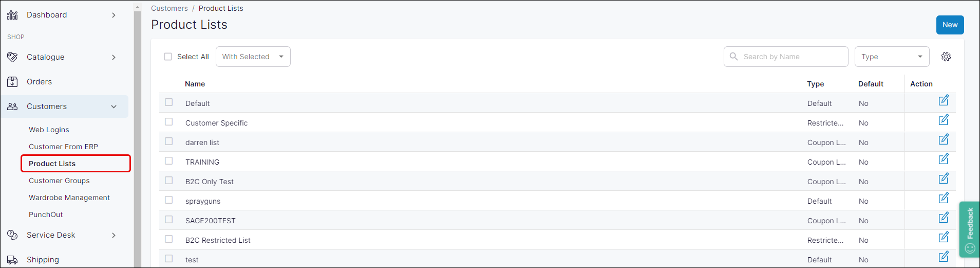
Task: Click the table settings gear icon
Action: pyautogui.click(x=946, y=57)
